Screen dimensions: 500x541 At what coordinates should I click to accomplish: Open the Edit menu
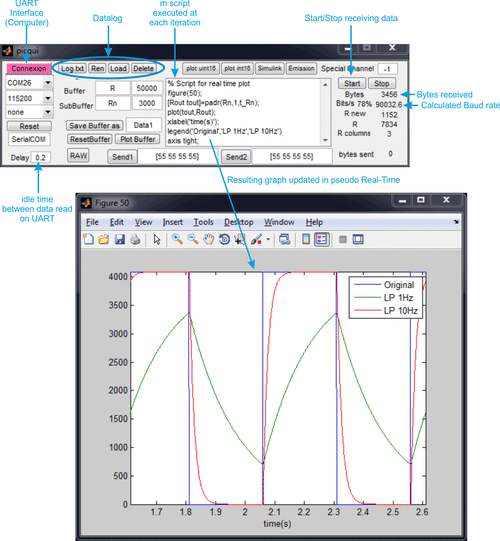117,222
